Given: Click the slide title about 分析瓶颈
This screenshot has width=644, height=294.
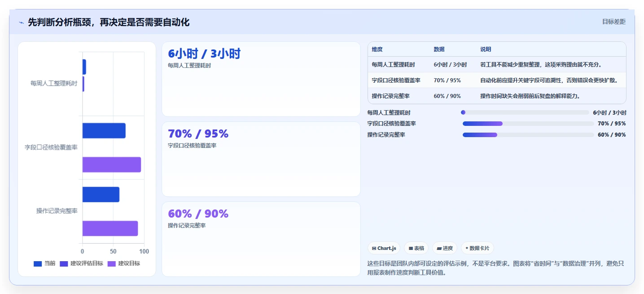Looking at the screenshot, I should (x=109, y=22).
